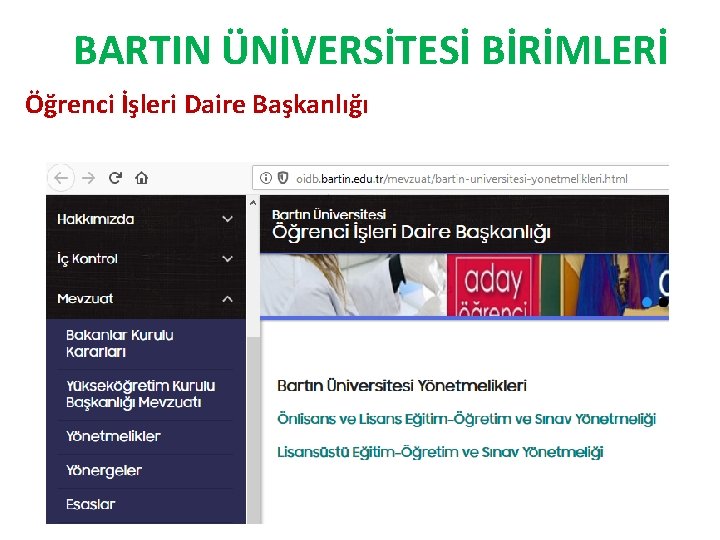
Task: Go to the browser home page icon
Action: (x=141, y=178)
